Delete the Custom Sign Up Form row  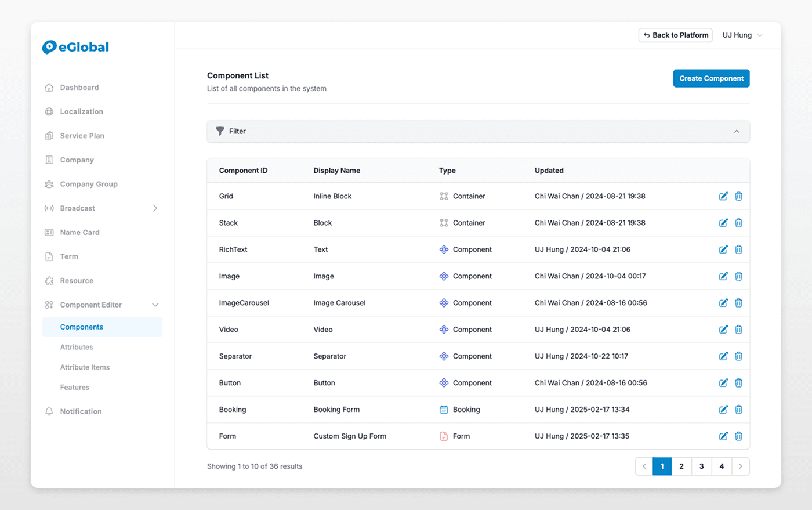[738, 436]
